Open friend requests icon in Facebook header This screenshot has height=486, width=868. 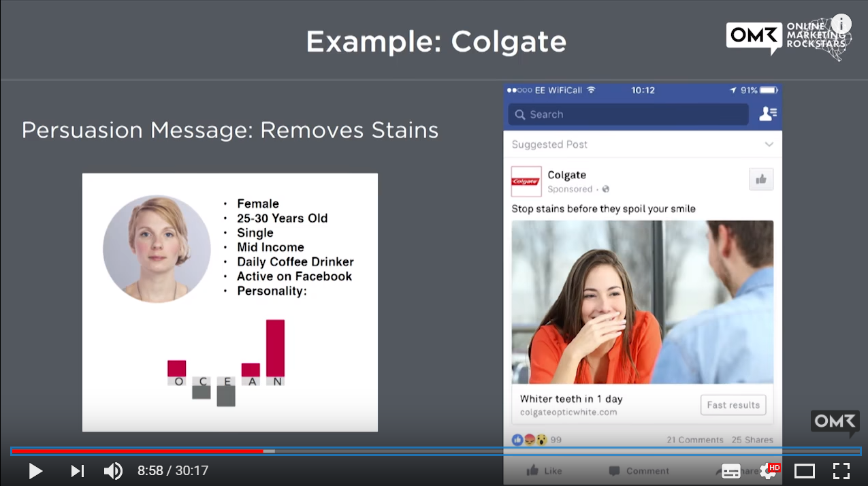[x=767, y=114]
